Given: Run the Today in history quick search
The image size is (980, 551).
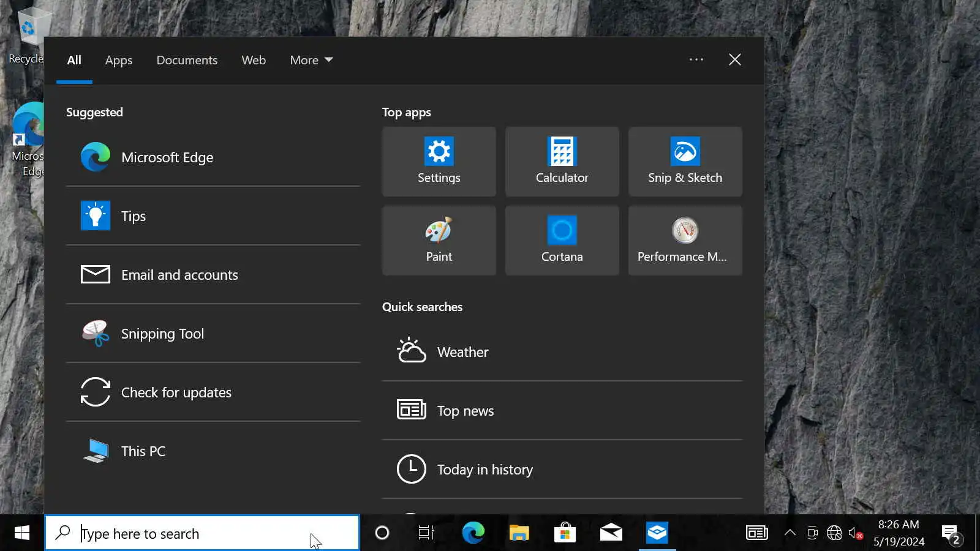Looking at the screenshot, I should point(562,470).
